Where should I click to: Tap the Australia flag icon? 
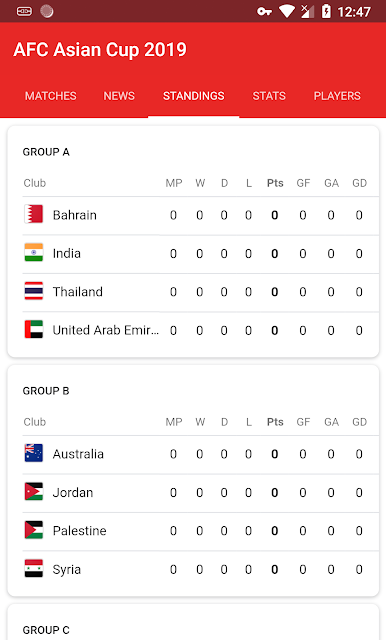[x=33, y=454]
